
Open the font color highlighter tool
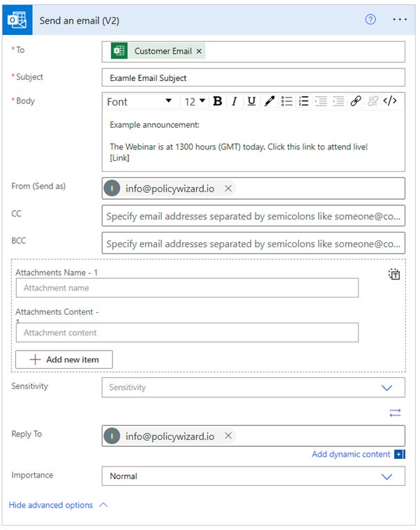[x=270, y=101]
